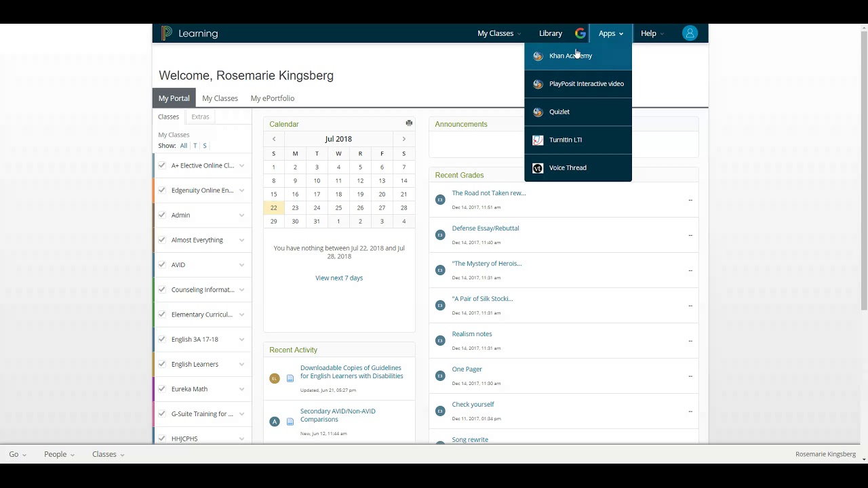Show All classes filter link
The width and height of the screenshot is (868, 488).
(184, 146)
